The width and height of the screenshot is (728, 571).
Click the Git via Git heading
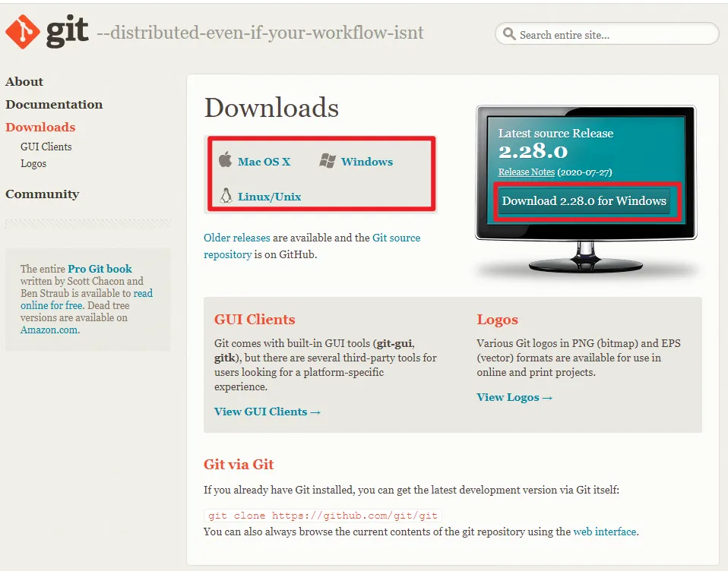pos(239,464)
